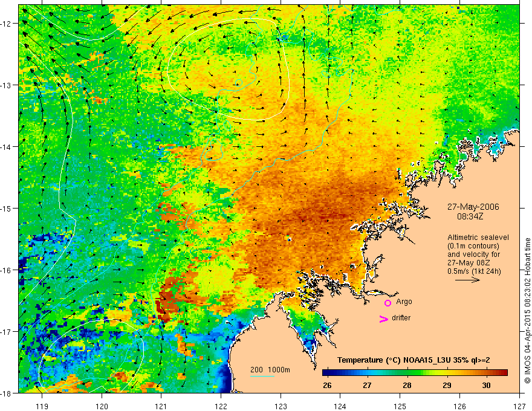Click the longitude axis label '122'
The width and height of the screenshot is (532, 411).
pos(221,406)
